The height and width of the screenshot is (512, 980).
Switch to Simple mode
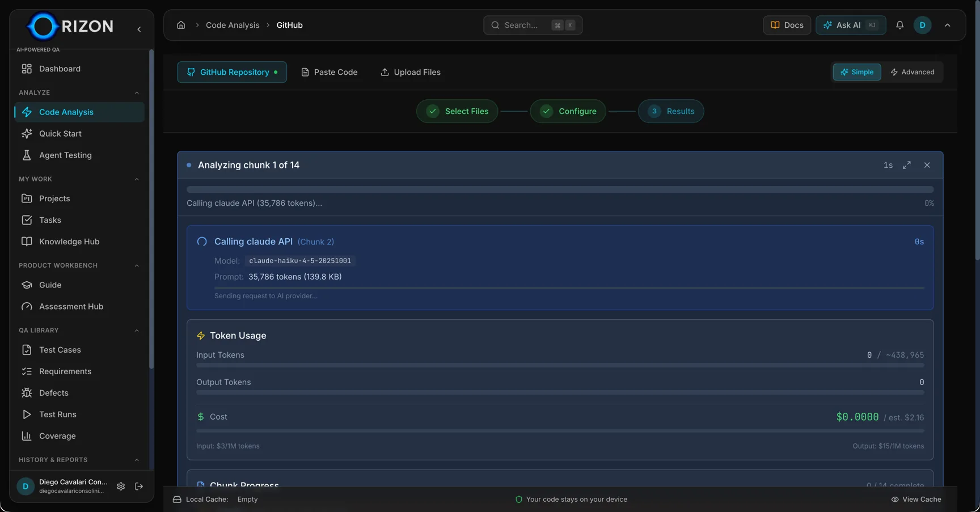click(856, 72)
